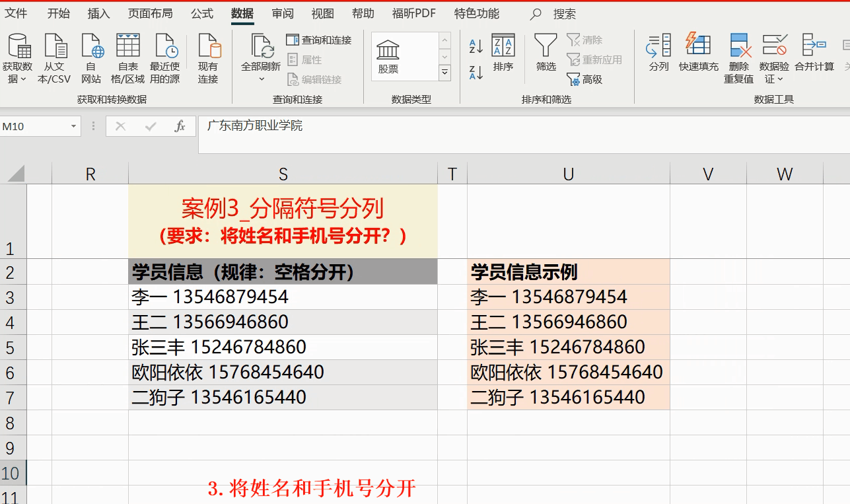Open 现有连接 (Existing Connections)

208,58
